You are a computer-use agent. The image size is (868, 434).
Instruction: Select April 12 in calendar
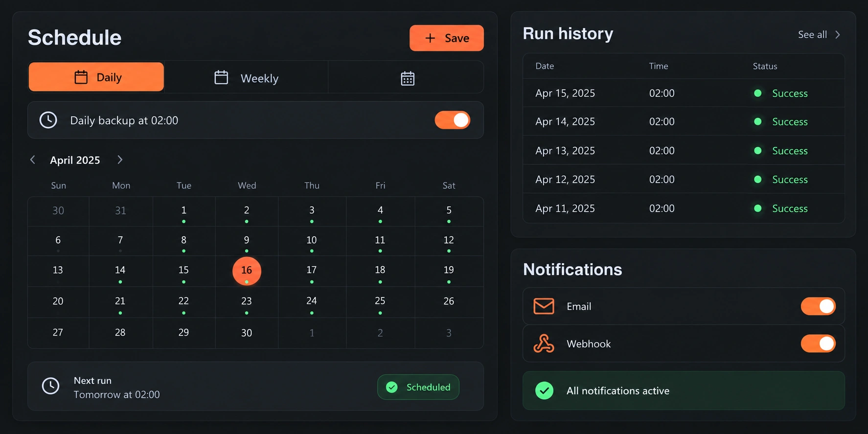coord(449,241)
